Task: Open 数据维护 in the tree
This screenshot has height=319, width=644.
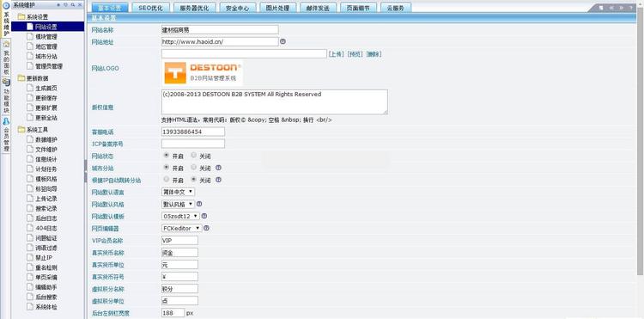Action: pos(46,140)
